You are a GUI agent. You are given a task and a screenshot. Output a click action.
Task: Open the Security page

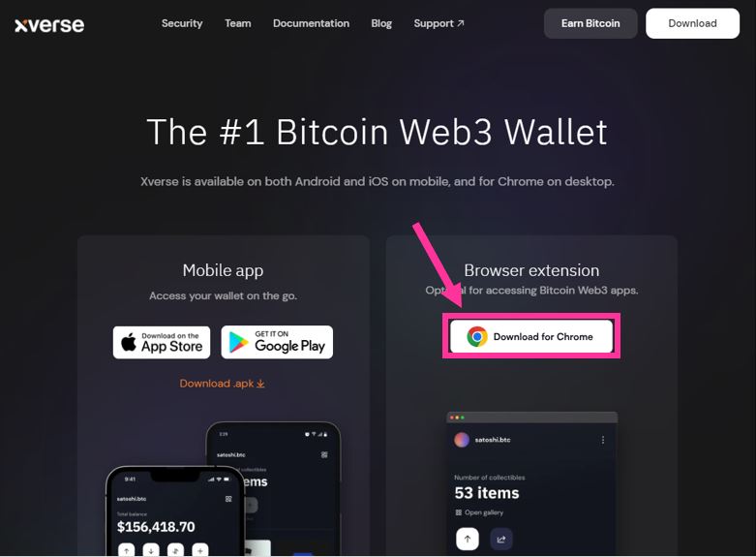coord(182,23)
